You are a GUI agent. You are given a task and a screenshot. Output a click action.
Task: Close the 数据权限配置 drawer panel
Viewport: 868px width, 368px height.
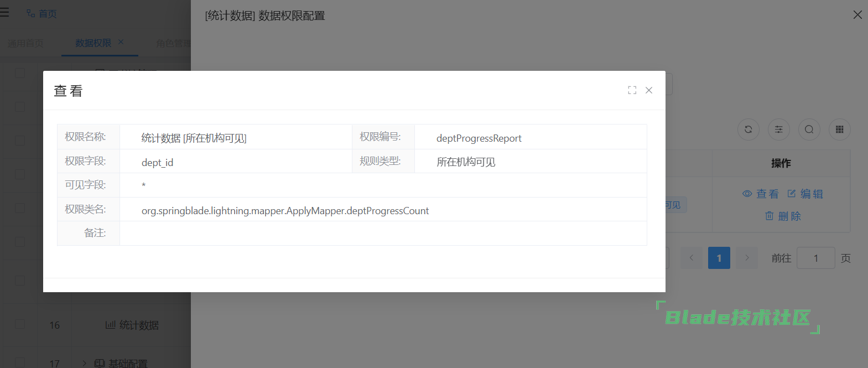pos(857,15)
